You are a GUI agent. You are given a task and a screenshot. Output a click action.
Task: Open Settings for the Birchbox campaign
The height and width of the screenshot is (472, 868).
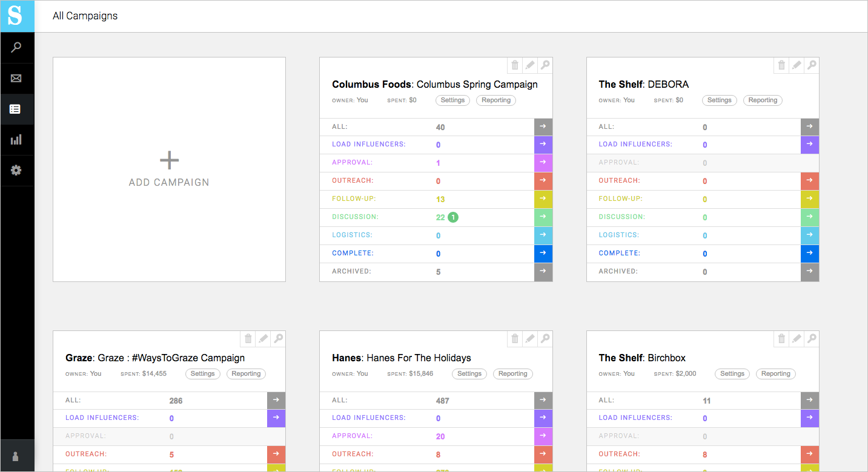point(732,374)
